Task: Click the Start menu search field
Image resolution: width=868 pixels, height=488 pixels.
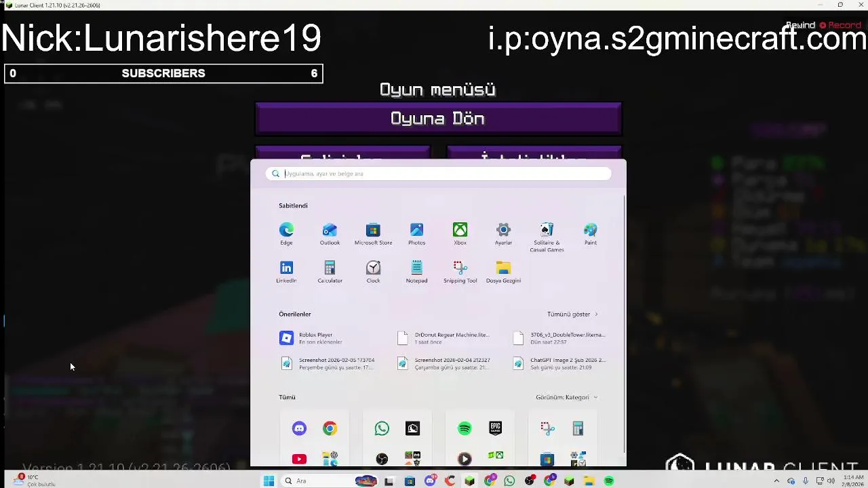Action: click(439, 174)
